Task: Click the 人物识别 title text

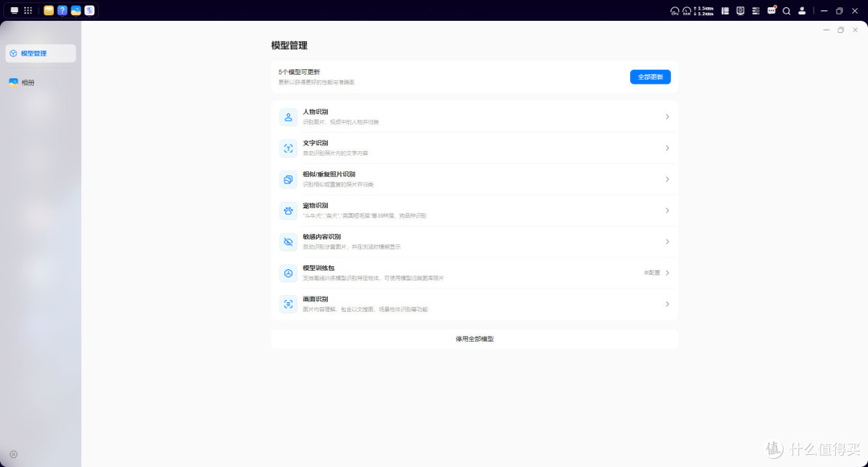Action: point(315,112)
